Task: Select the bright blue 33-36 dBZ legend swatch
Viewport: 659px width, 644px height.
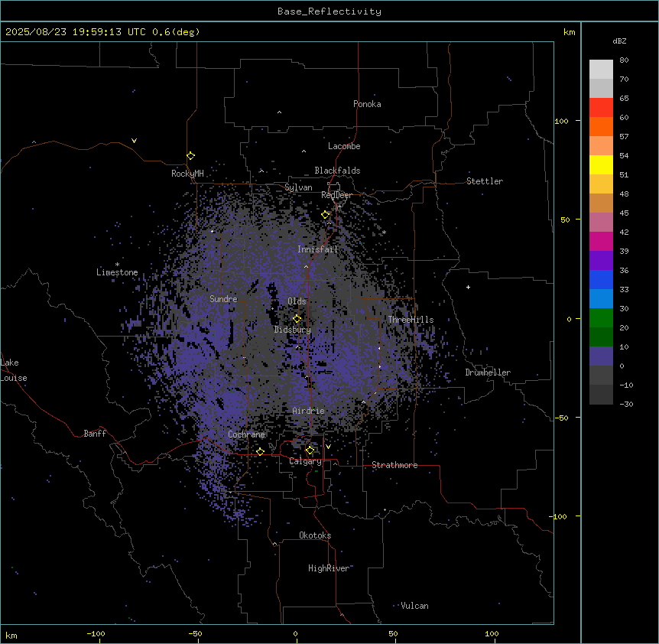Action: [601, 279]
